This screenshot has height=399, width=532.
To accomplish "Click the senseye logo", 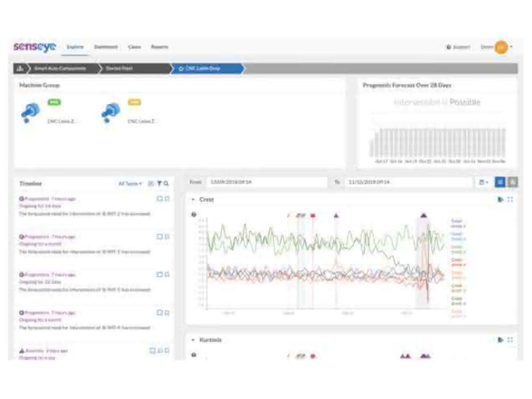I will (x=35, y=47).
